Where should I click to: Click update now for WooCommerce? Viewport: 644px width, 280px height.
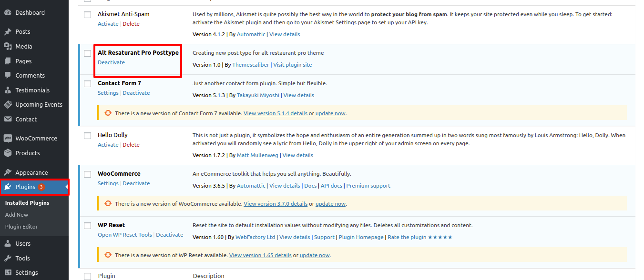pyautogui.click(x=331, y=204)
